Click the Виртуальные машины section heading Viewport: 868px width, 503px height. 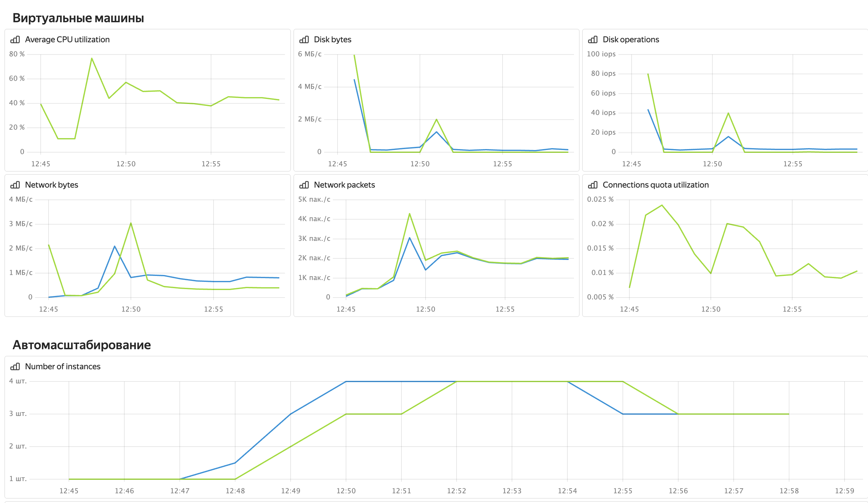pos(78,18)
